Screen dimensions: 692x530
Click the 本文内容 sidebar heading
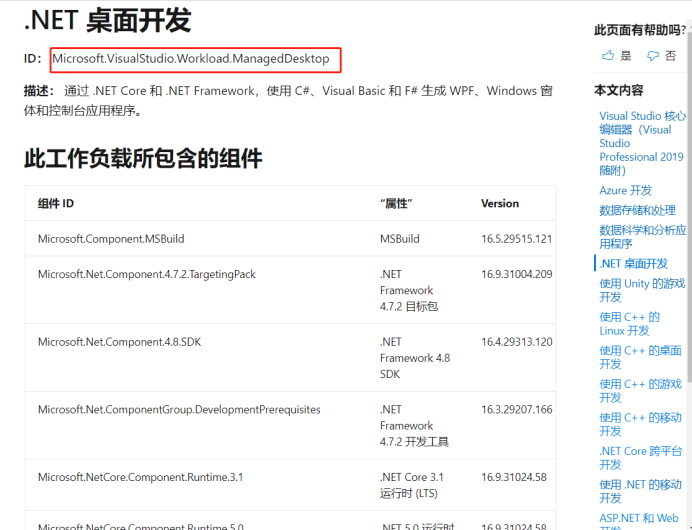click(x=618, y=90)
